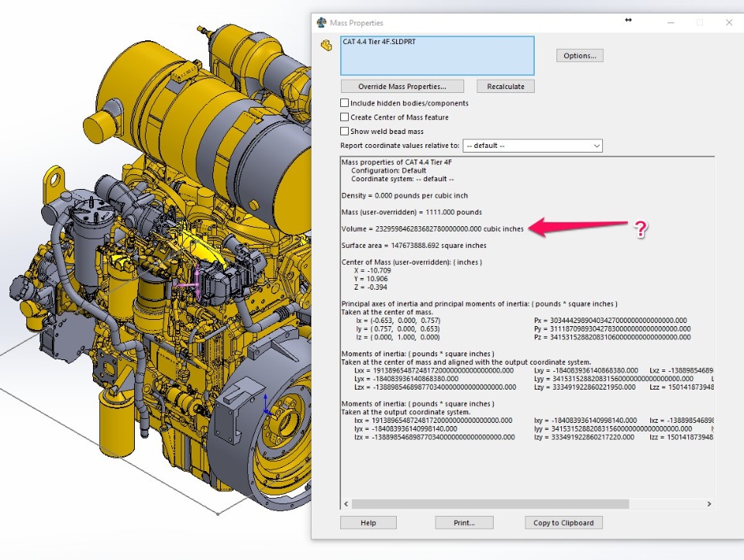The image size is (744, 560).
Task: Click the 'Y = 10.906' center of mass value
Action: [370, 279]
